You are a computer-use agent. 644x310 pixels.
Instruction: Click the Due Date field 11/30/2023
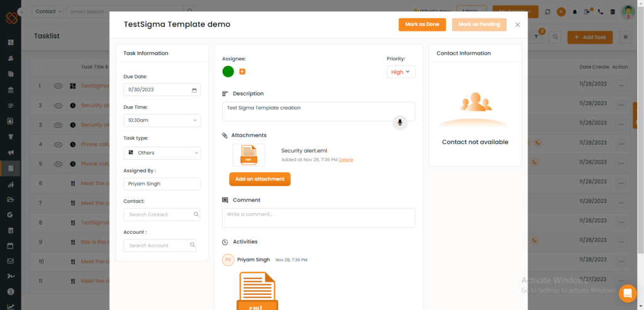coord(162,90)
